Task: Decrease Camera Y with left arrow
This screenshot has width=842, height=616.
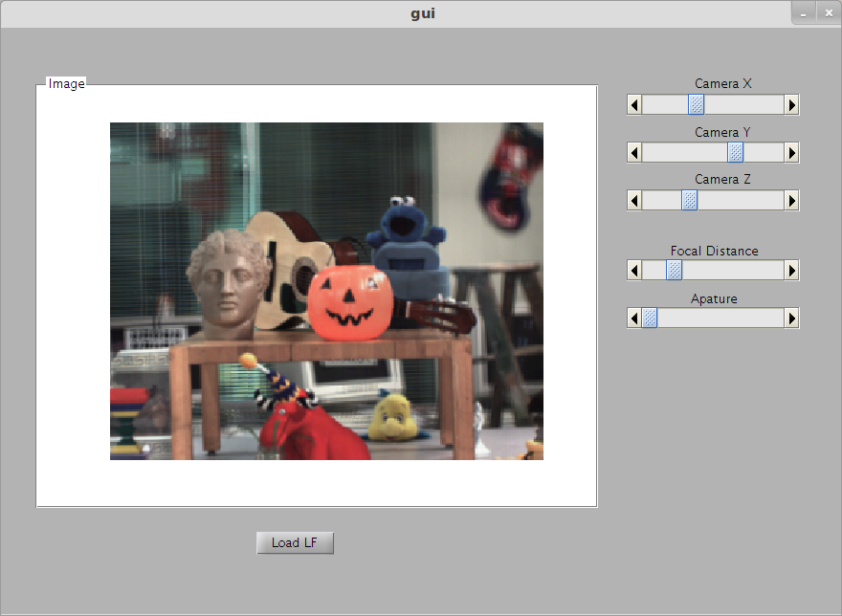Action: 634,153
